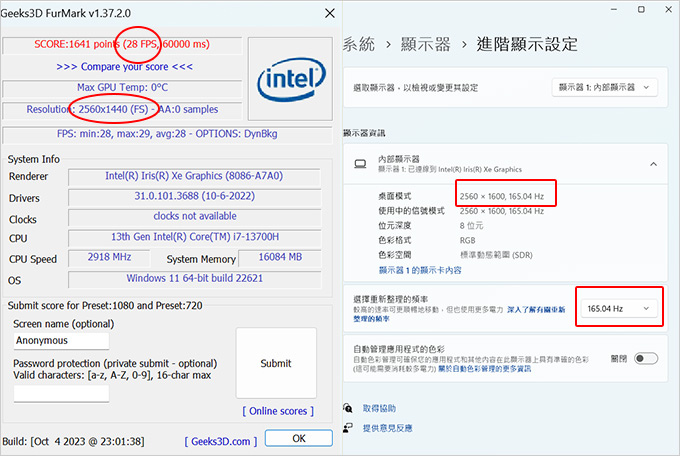Click the password protection input field
Image resolution: width=680 pixels, height=456 pixels.
click(x=61, y=394)
